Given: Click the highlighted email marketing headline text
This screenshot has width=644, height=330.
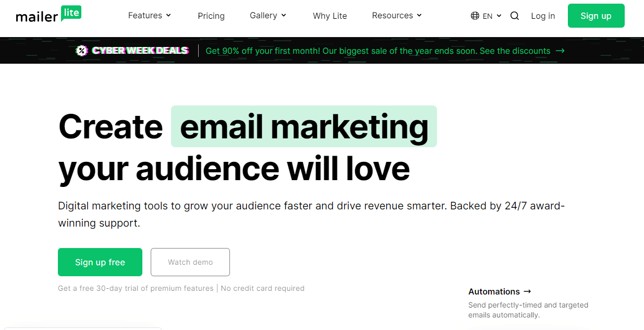Looking at the screenshot, I should [303, 126].
